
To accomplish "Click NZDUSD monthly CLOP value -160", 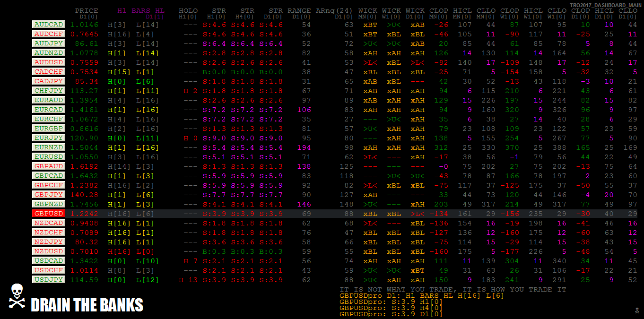I will (439, 251).
